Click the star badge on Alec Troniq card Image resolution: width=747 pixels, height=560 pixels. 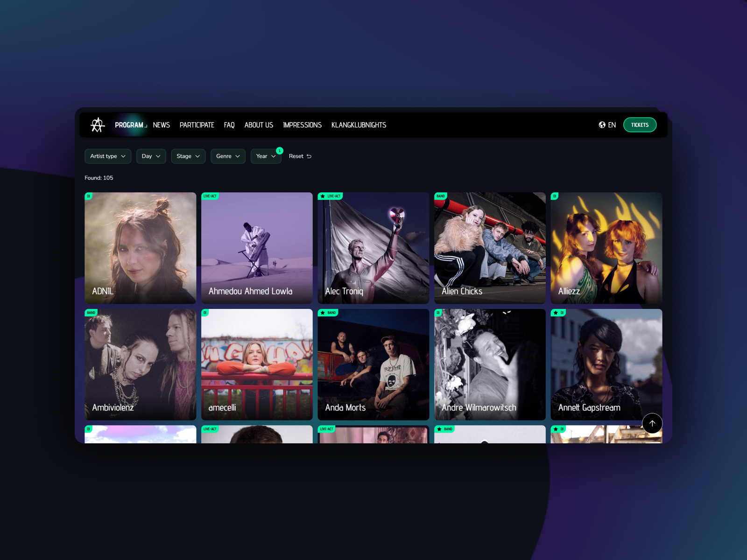tap(323, 196)
